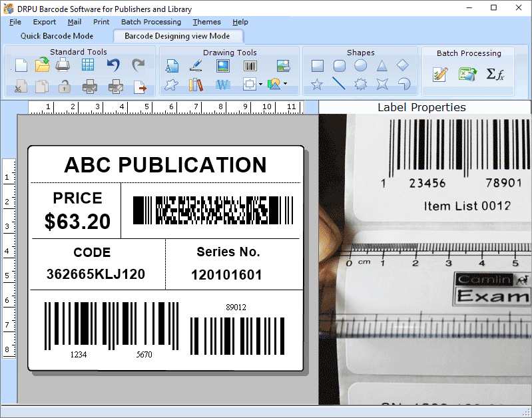Click the image library icon in Drawing Tools
The width and height of the screenshot is (532, 418).
283,65
